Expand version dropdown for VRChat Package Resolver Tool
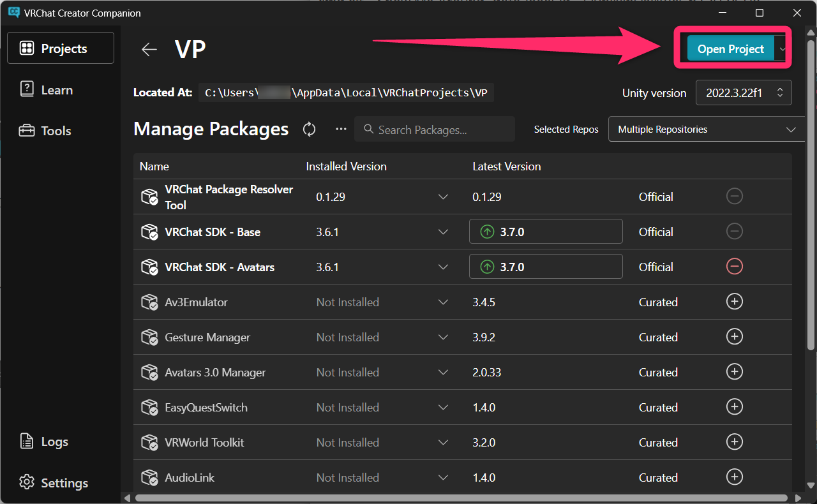The width and height of the screenshot is (817, 504). (x=444, y=197)
